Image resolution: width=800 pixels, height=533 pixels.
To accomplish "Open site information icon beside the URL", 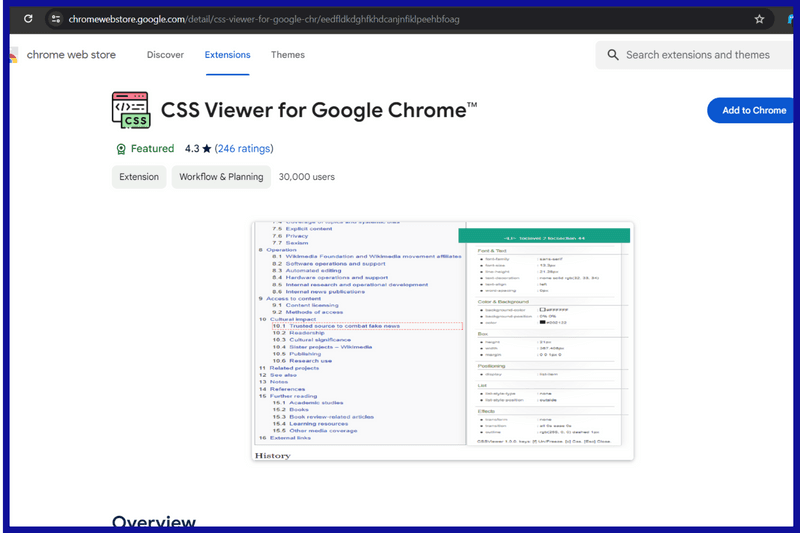I will [56, 19].
